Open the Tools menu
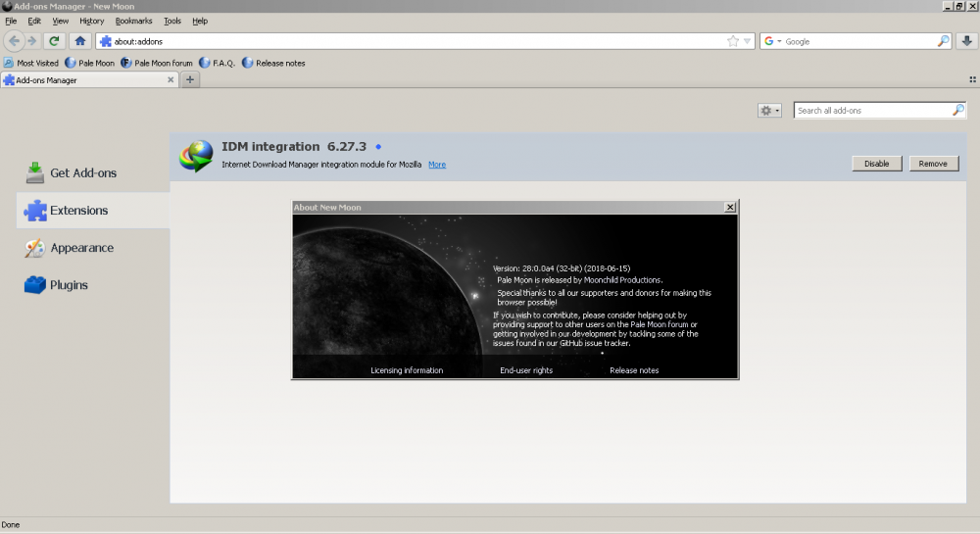 coord(172,21)
